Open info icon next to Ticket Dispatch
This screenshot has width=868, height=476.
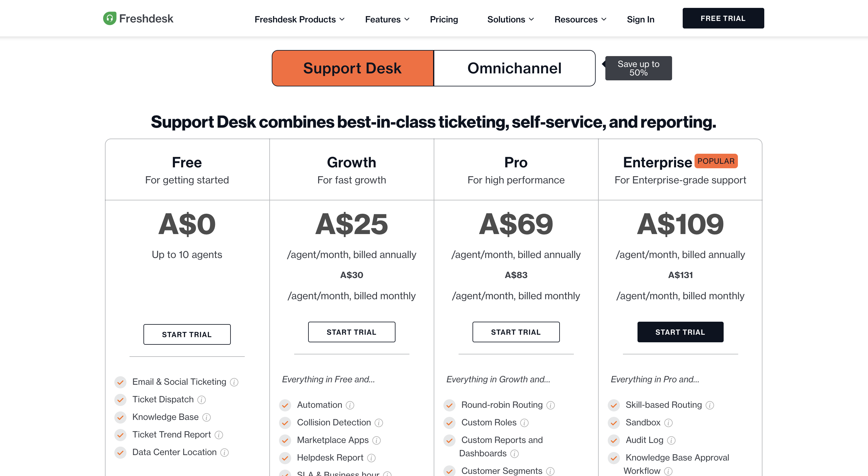click(201, 400)
